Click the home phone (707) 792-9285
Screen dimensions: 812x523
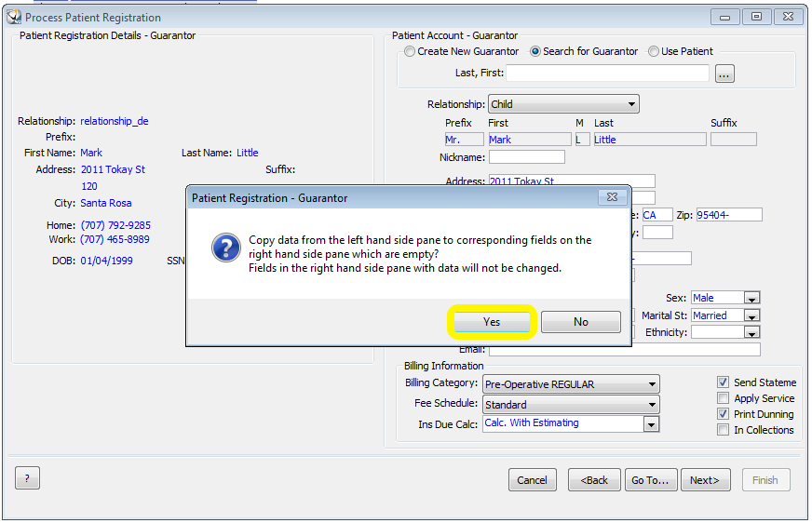[115, 225]
